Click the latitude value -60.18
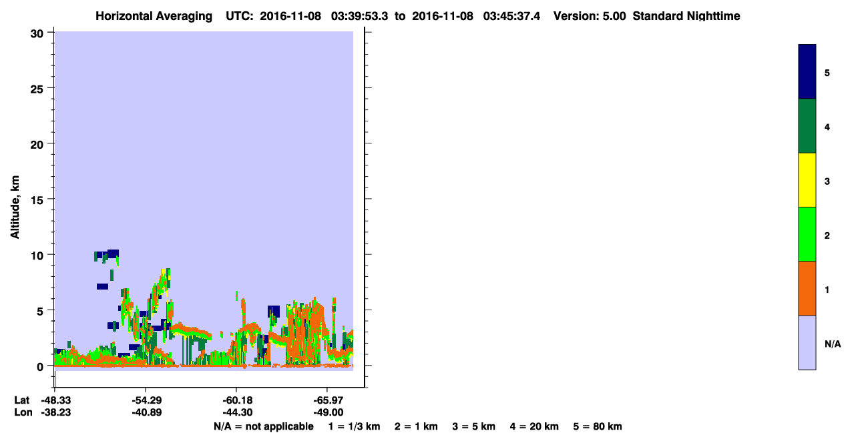 pos(236,400)
